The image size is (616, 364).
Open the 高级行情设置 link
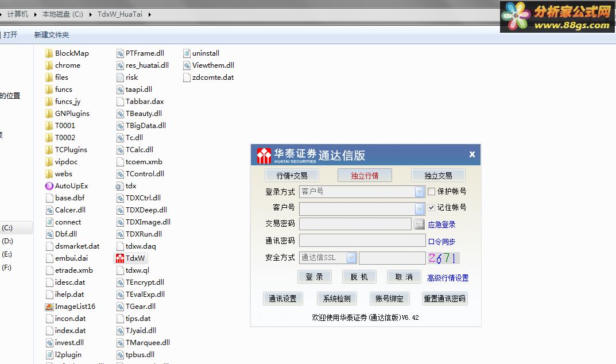pyautogui.click(x=448, y=278)
